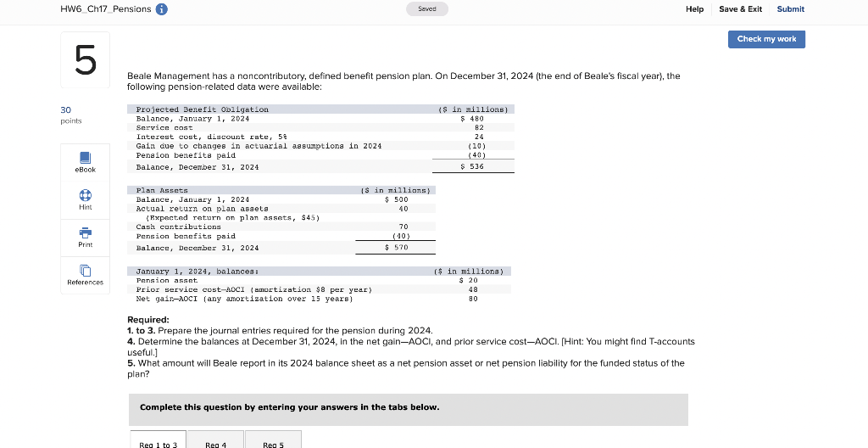Click plan assets ending balance $ 570
This screenshot has width=868, height=448.
[397, 247]
